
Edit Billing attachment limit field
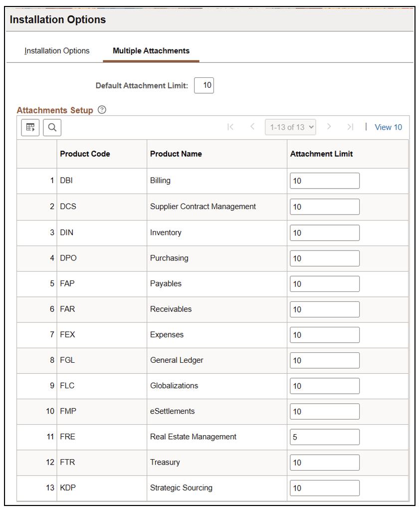coord(324,181)
